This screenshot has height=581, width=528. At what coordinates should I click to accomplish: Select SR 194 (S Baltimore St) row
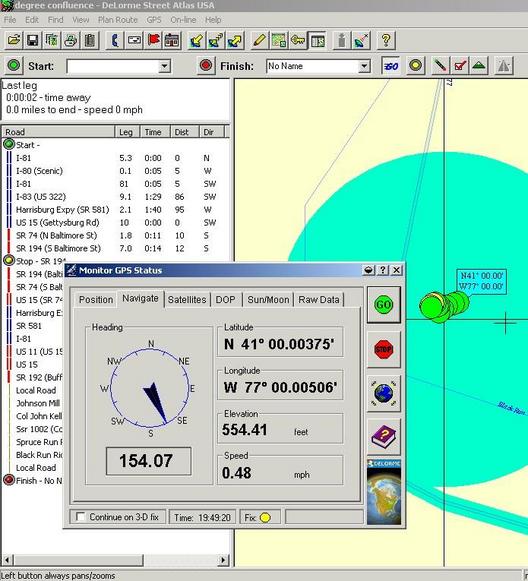point(115,248)
